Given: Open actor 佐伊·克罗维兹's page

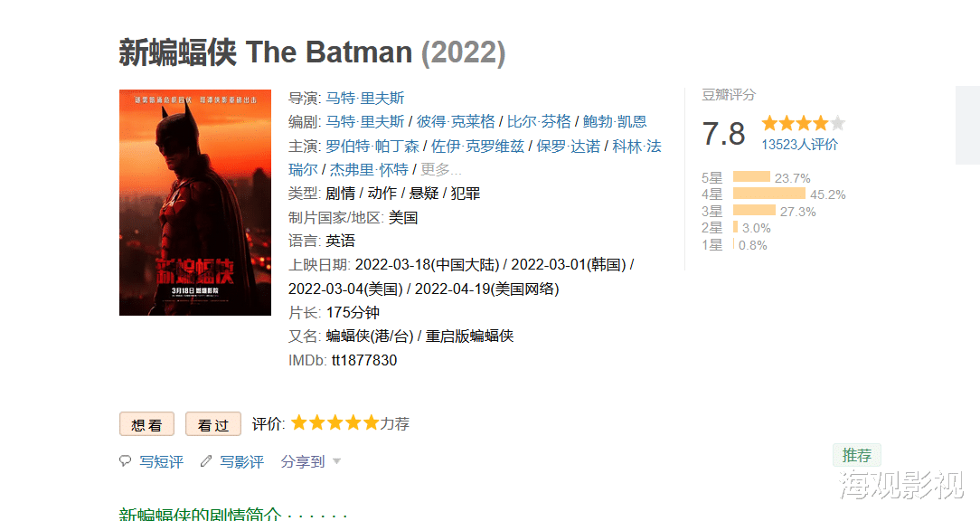Looking at the screenshot, I should (477, 146).
